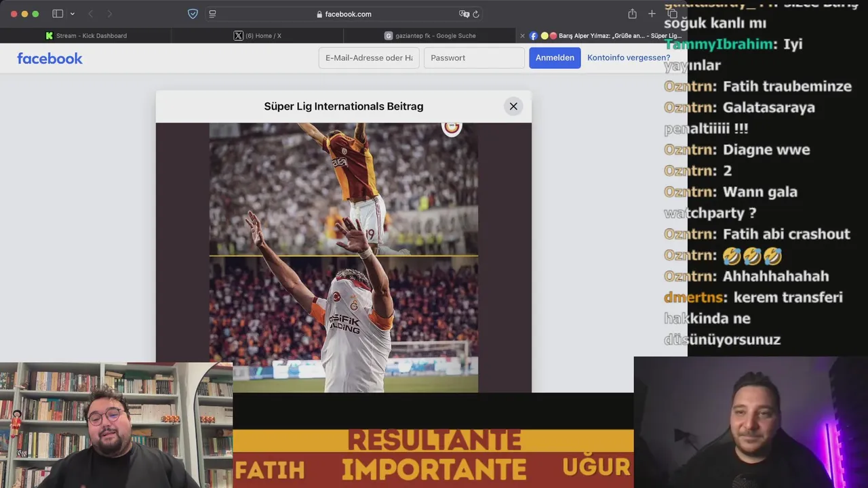
Task: Open the Safari share icon
Action: click(632, 14)
